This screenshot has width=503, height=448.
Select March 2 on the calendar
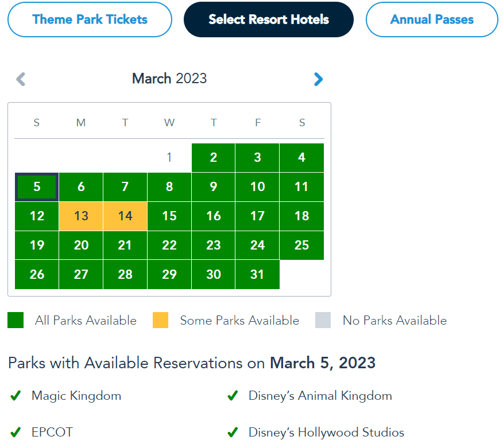(214, 158)
